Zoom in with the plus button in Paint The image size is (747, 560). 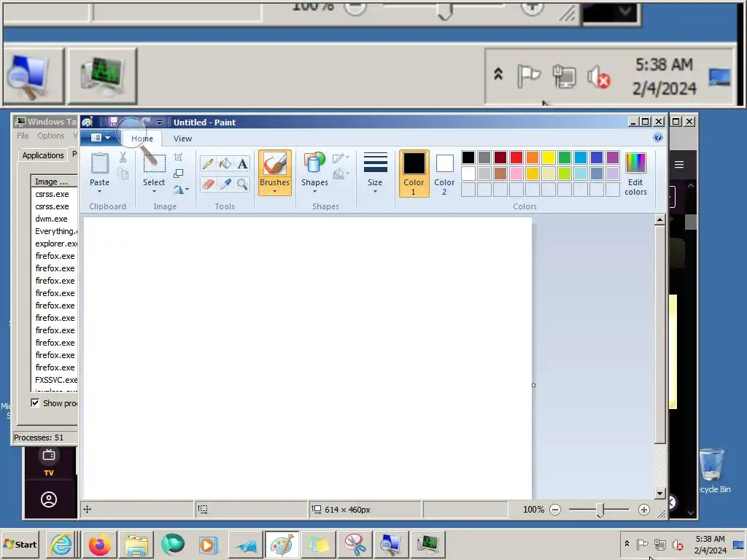click(x=644, y=510)
